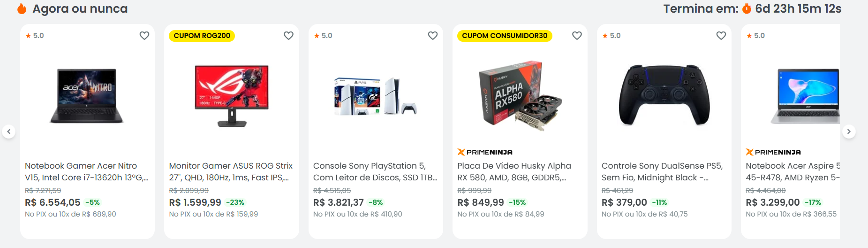Click the countdown timer clock icon
This screenshot has width=868, height=248.
click(747, 9)
